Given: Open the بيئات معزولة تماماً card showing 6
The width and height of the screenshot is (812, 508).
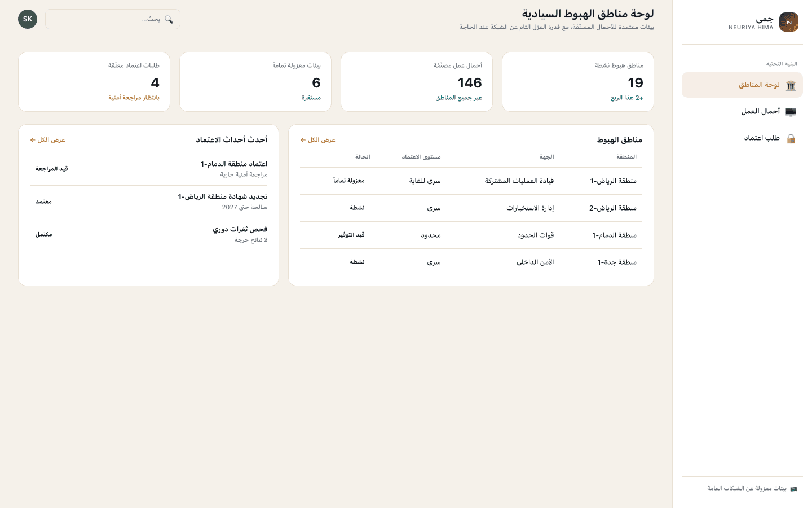Looking at the screenshot, I should click(255, 82).
